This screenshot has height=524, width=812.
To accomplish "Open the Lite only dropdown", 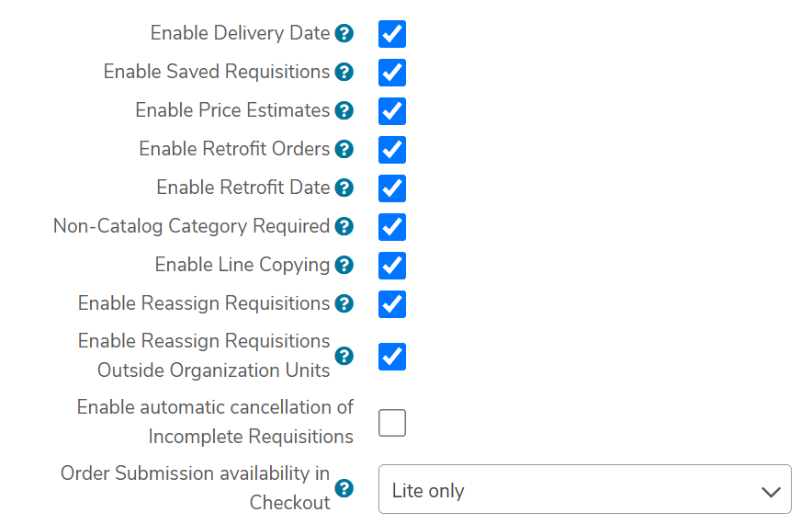I will pyautogui.click(x=585, y=489).
